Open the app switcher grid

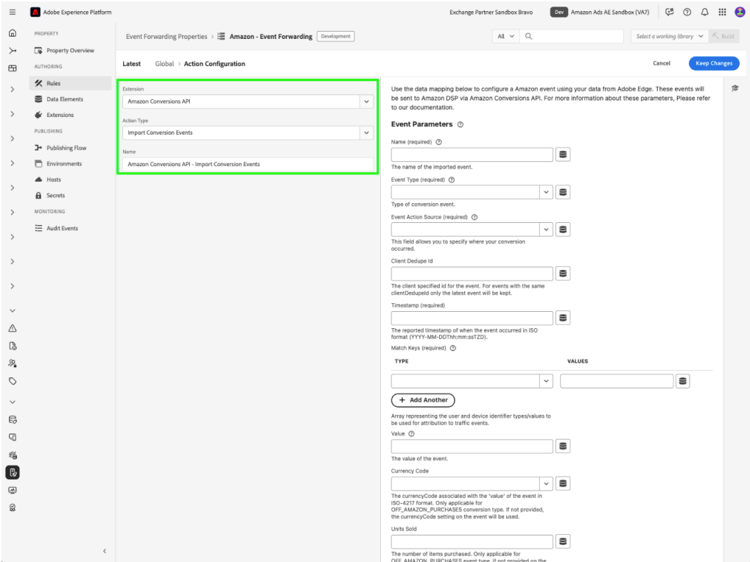coord(722,12)
